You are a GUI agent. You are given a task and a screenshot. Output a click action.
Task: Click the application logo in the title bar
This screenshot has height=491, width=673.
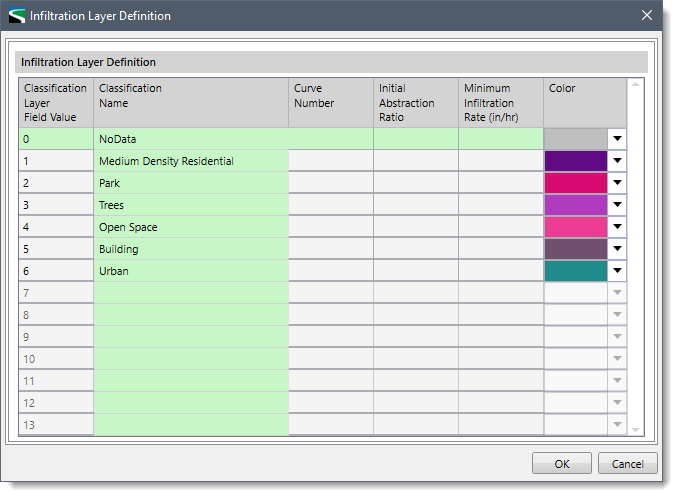(17, 16)
